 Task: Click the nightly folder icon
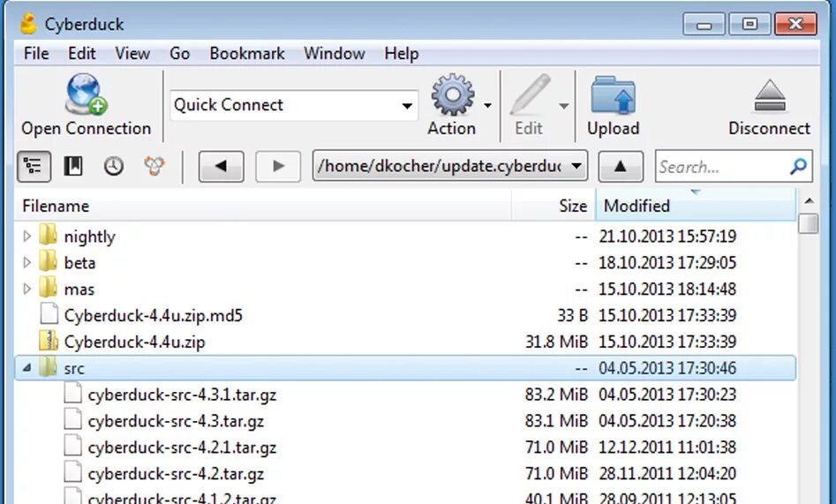click(x=48, y=235)
